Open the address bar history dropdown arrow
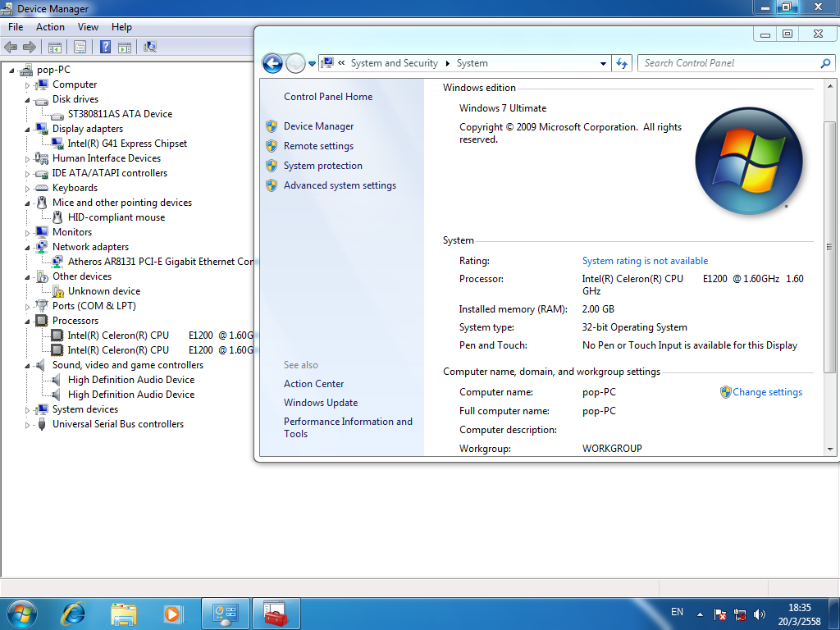The image size is (840, 630). [x=603, y=64]
